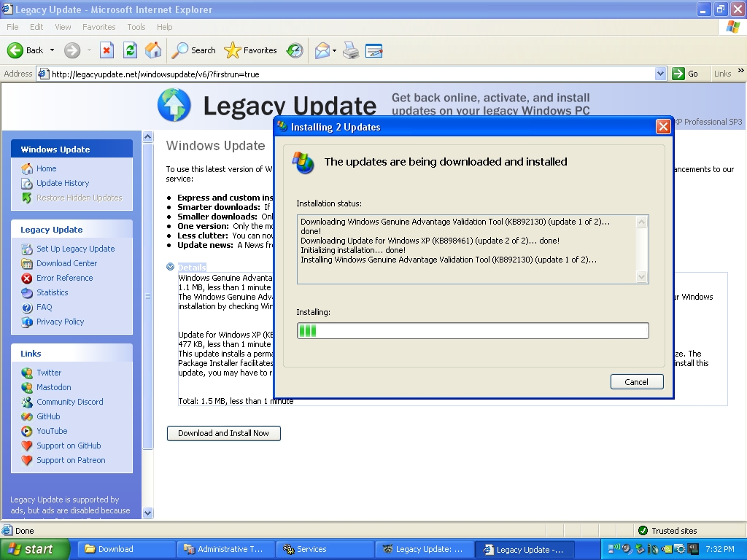Image resolution: width=747 pixels, height=560 pixels.
Task: Close the Installing 2 Updates dialog
Action: [x=662, y=127]
